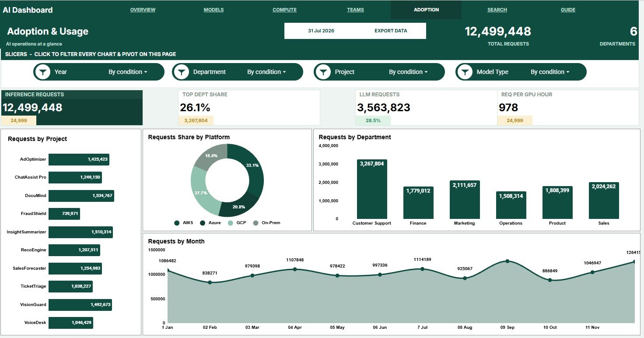Click the 3,267,804 badge under Top Dept Share

(x=196, y=120)
